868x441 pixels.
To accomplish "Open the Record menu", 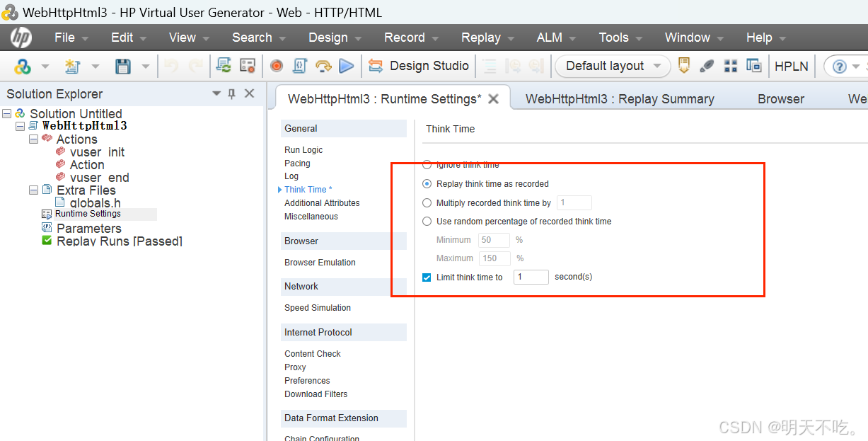I will point(411,38).
